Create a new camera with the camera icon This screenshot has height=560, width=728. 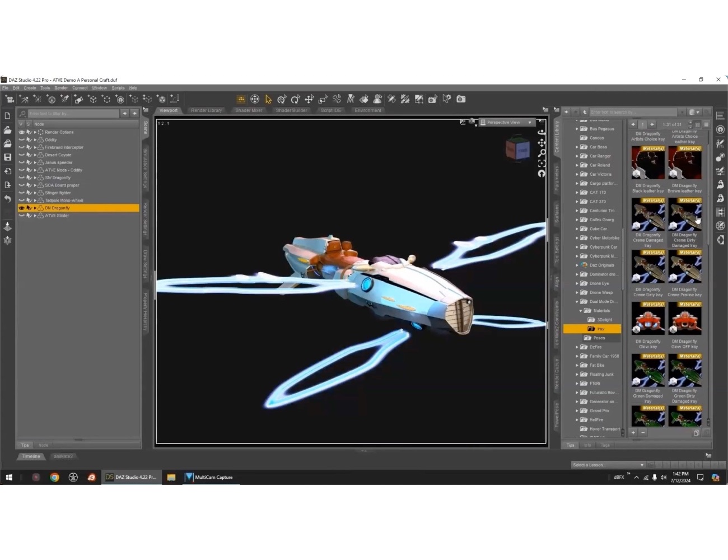click(9, 99)
